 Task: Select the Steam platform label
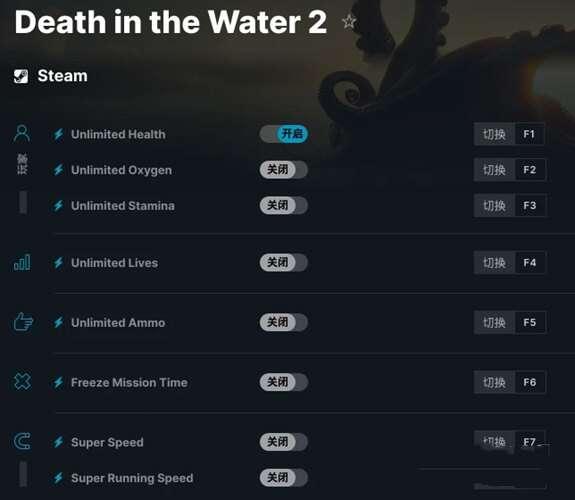(62, 76)
